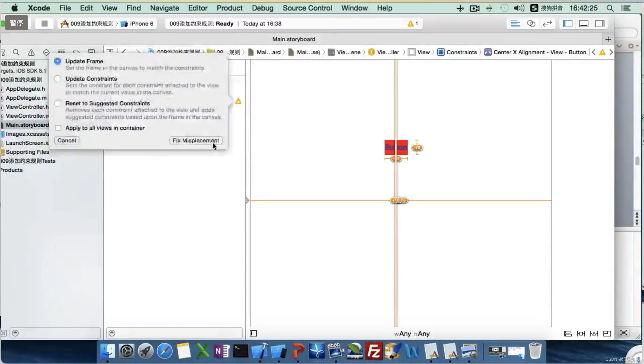Toggle the navigator pane visibility icon

pos(568,24)
